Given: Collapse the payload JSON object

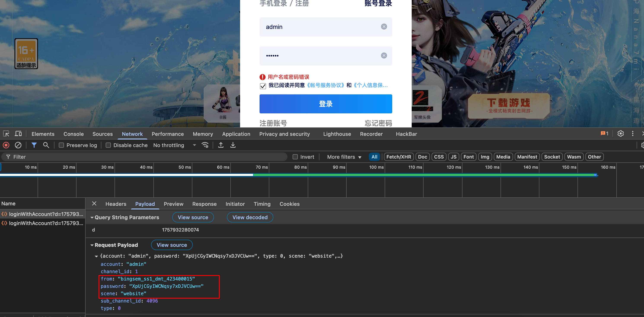Looking at the screenshot, I should (x=96, y=256).
